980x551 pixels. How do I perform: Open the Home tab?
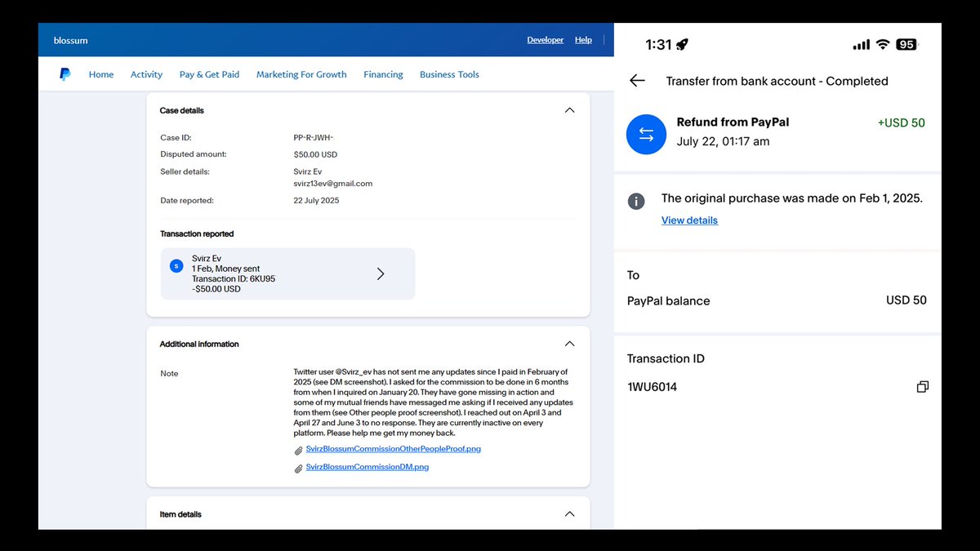(101, 74)
